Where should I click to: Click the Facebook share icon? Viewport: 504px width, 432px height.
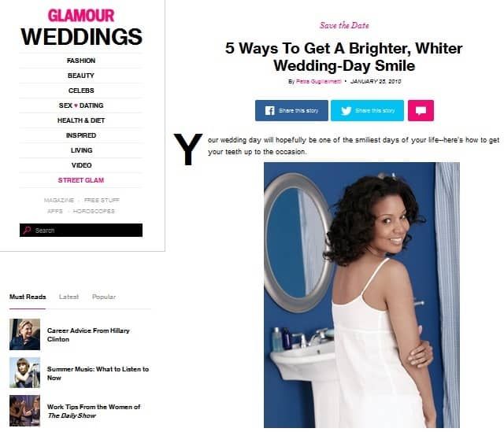tap(269, 111)
